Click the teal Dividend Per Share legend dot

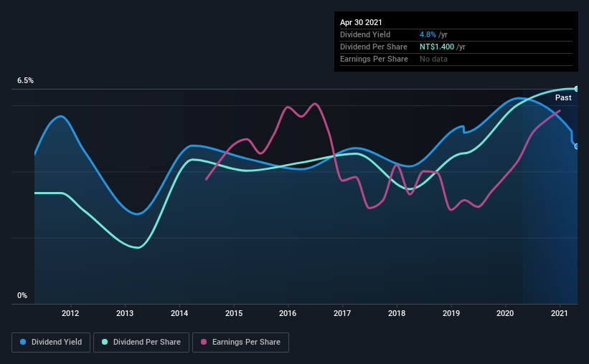point(105,342)
